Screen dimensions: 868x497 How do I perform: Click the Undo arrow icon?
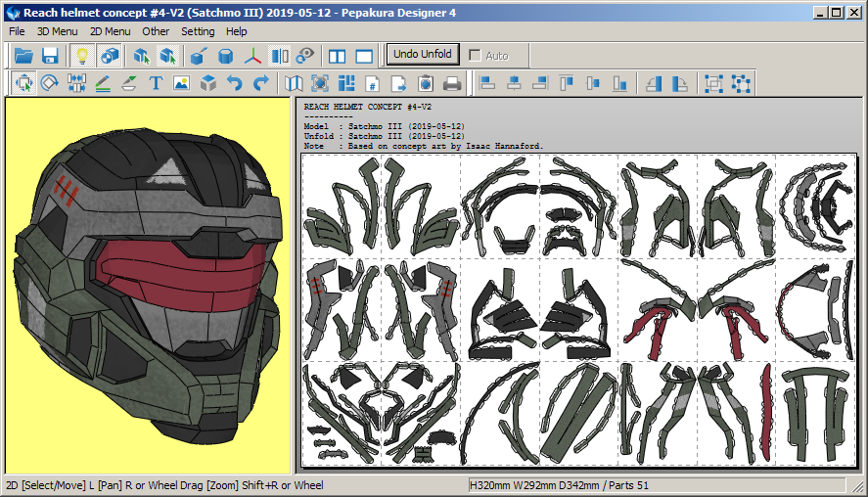[235, 83]
